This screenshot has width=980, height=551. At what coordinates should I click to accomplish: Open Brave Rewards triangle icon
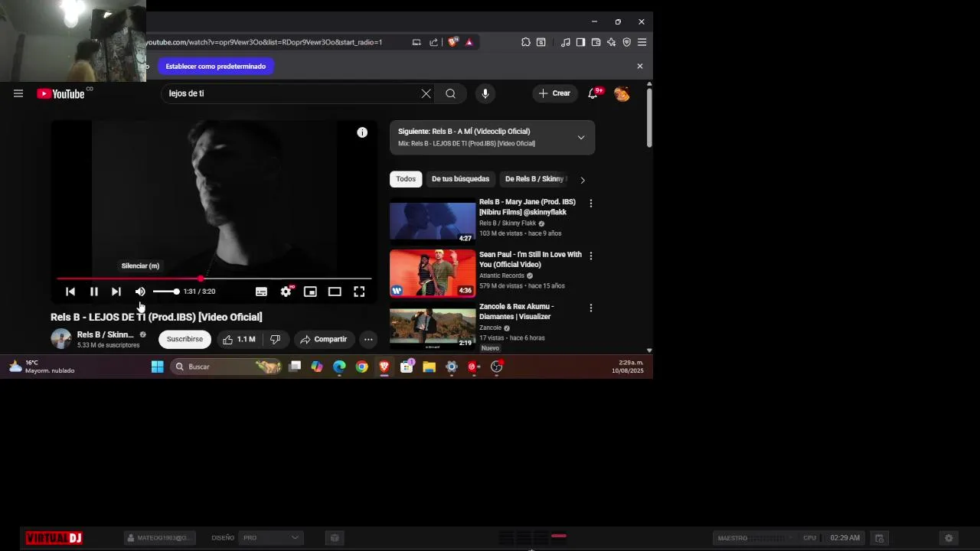(x=469, y=42)
